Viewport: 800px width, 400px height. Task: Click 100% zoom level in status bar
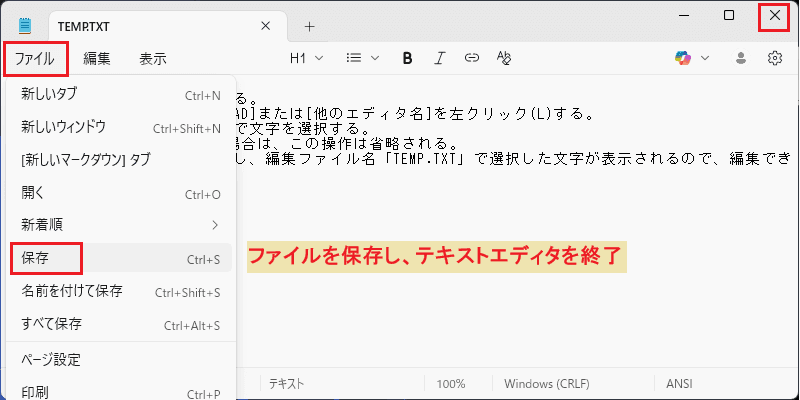click(451, 384)
